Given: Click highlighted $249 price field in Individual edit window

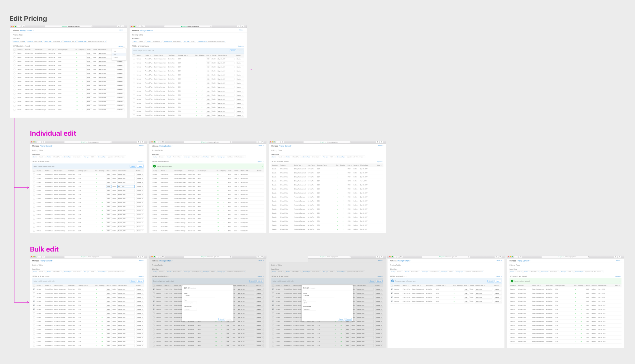Looking at the screenshot, I should 109,186.
